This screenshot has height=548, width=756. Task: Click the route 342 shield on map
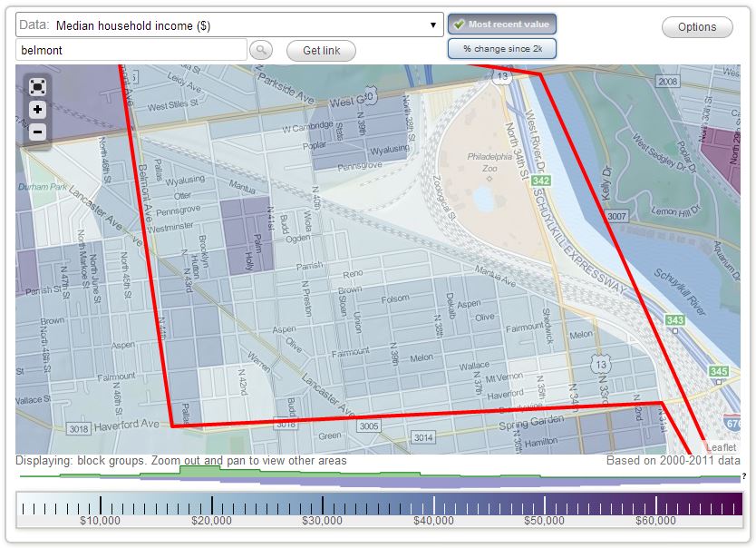point(542,181)
